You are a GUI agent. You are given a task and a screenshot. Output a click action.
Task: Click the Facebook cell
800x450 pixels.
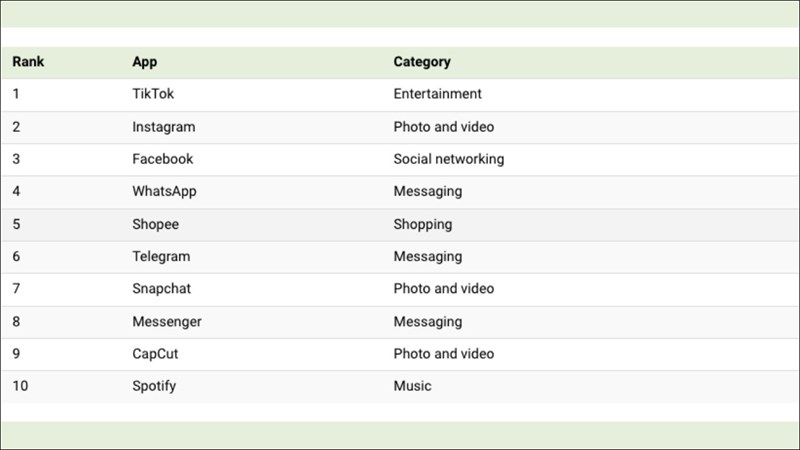[x=163, y=159]
